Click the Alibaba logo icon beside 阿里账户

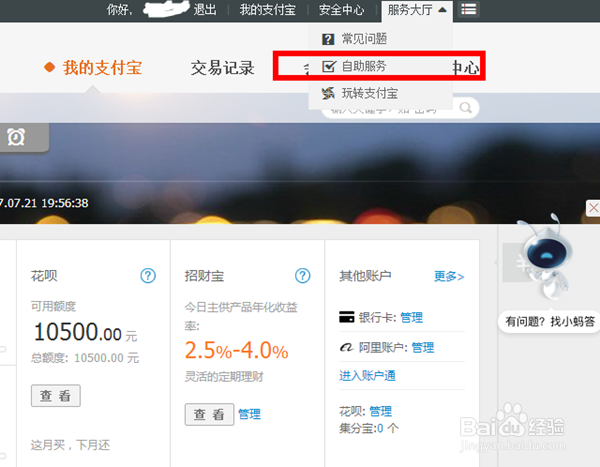click(x=347, y=347)
